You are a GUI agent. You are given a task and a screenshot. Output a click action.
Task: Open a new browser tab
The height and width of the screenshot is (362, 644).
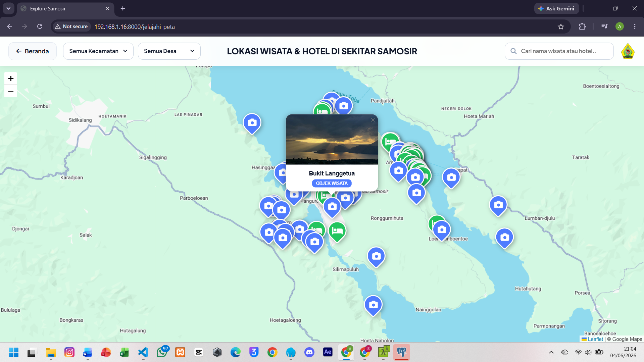123,8
